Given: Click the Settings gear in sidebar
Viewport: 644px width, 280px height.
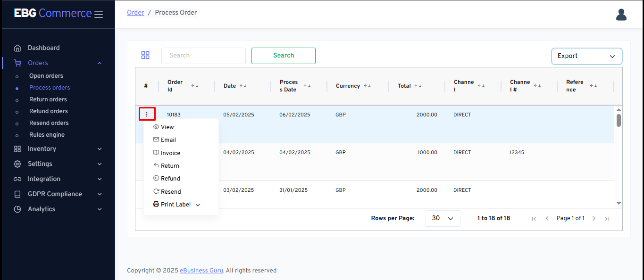Looking at the screenshot, I should tap(17, 164).
